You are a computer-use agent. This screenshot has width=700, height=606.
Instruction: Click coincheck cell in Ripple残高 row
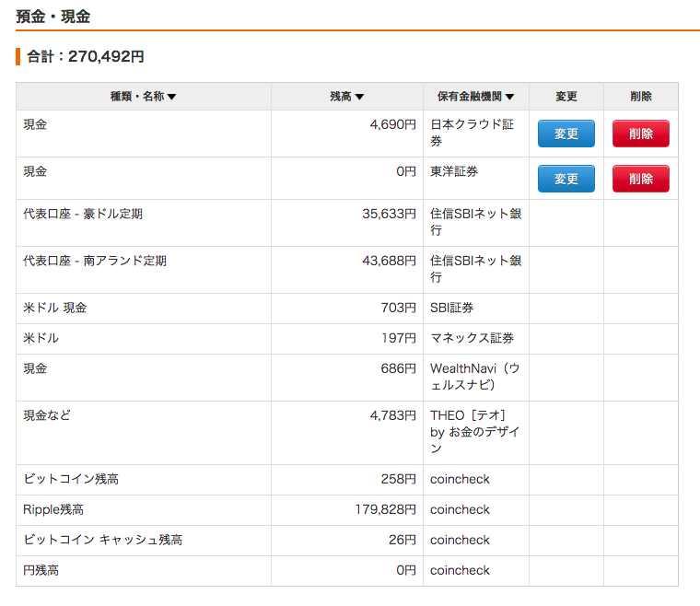pos(476,509)
